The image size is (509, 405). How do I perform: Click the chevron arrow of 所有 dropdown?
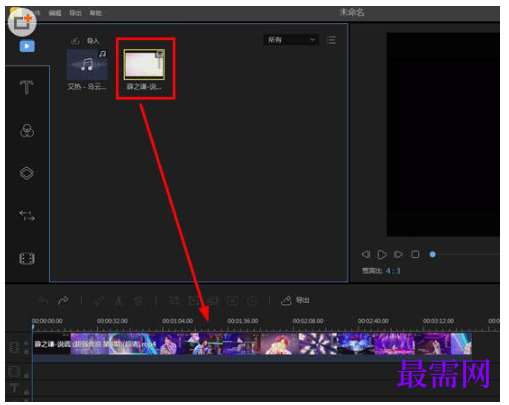312,40
